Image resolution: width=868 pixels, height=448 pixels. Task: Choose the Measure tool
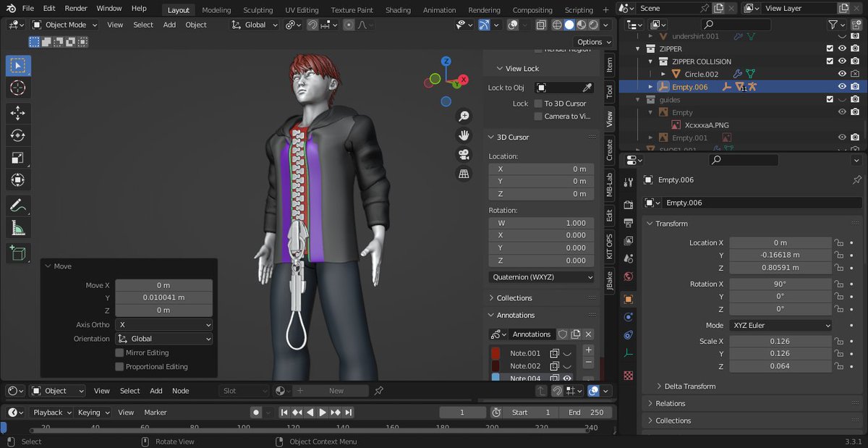(x=18, y=228)
